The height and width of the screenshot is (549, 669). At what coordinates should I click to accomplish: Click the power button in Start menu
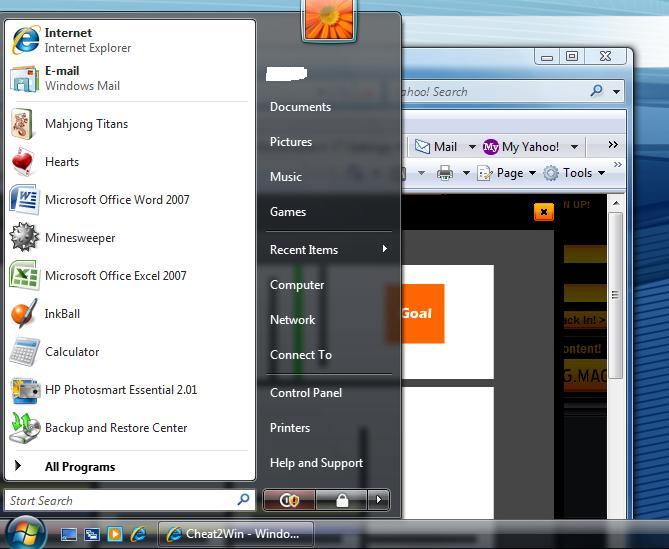[x=290, y=500]
